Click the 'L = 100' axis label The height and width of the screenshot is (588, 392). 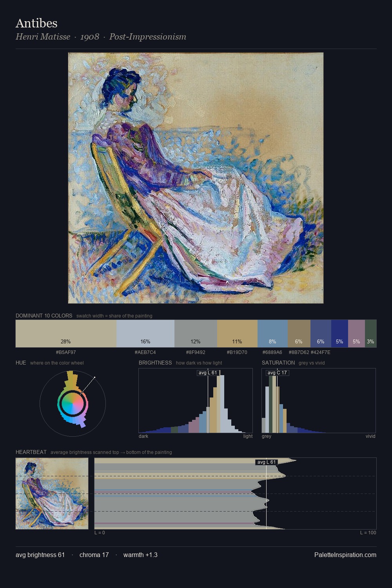point(368,533)
